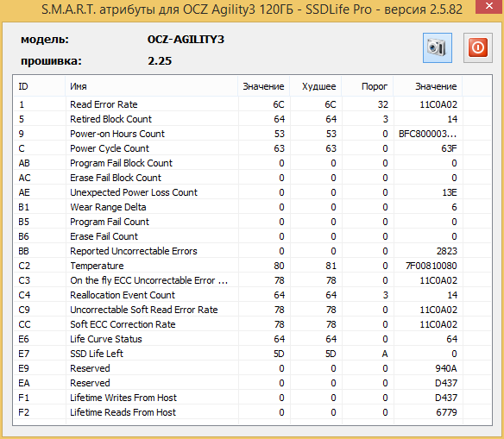This screenshot has width=504, height=439.
Task: Click raw value BFC800003... in Power-on Hours row
Action: click(427, 134)
